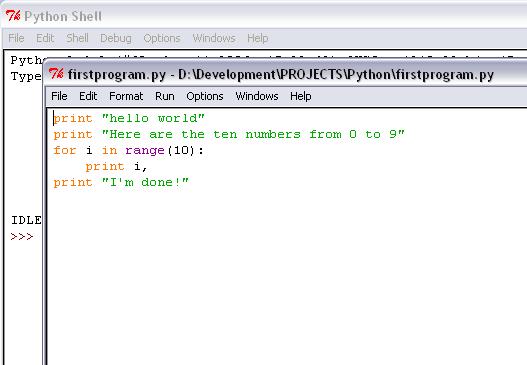Open the Run menu
Viewport: 527px width, 365px height.
point(165,96)
